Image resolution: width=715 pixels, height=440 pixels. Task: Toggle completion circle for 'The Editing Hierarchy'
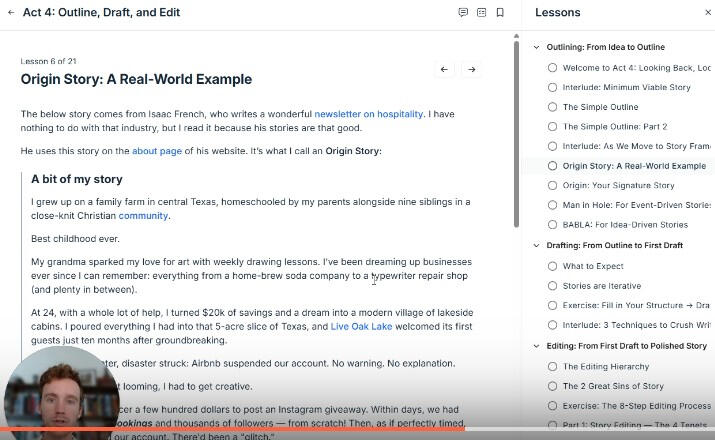coord(552,367)
